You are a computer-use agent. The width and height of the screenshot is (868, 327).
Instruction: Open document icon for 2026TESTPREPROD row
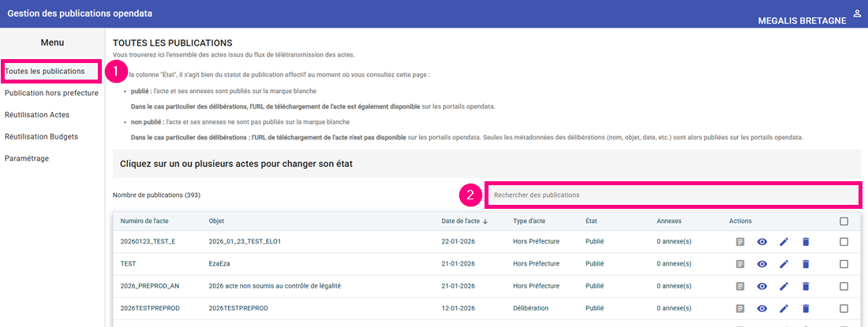click(x=740, y=308)
